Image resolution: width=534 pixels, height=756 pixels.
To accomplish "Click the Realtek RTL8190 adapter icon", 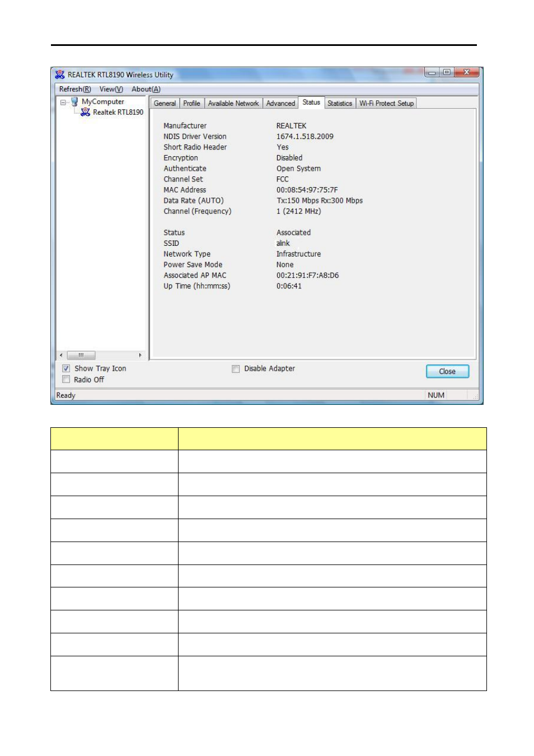I will pos(85,112).
